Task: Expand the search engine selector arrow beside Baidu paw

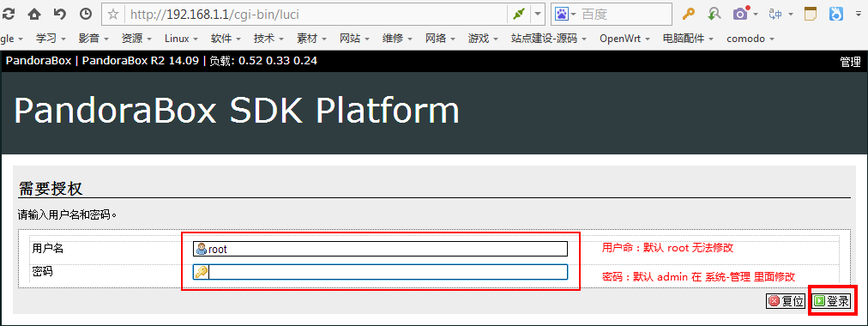Action: (x=574, y=14)
